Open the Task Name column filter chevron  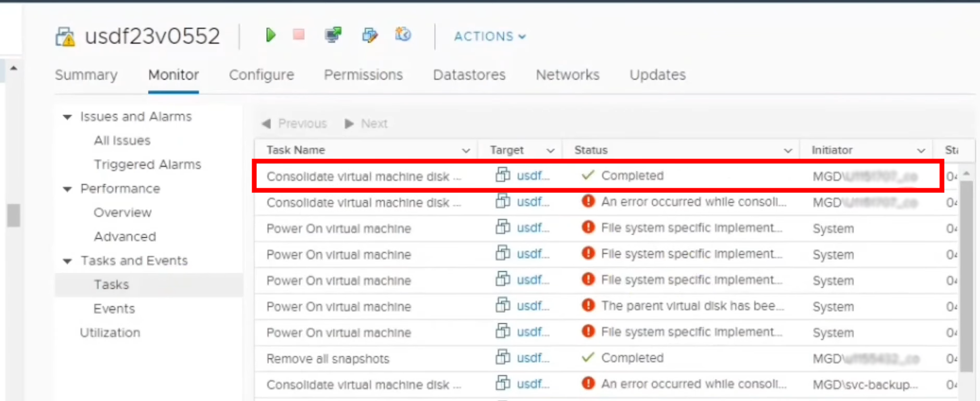point(466,151)
